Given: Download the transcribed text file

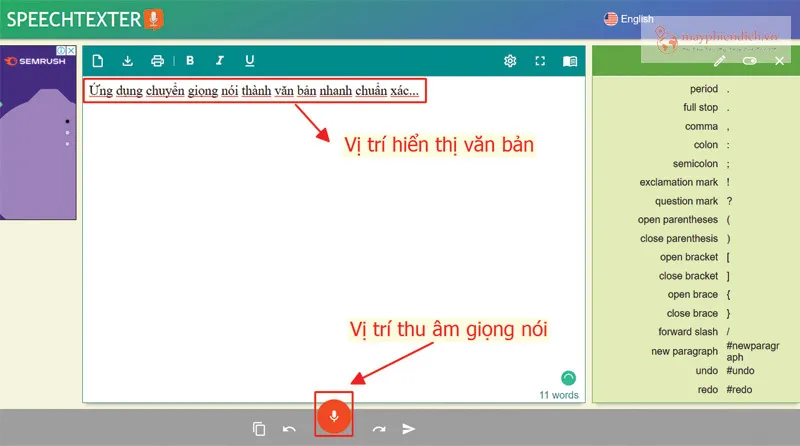Looking at the screenshot, I should [x=128, y=61].
